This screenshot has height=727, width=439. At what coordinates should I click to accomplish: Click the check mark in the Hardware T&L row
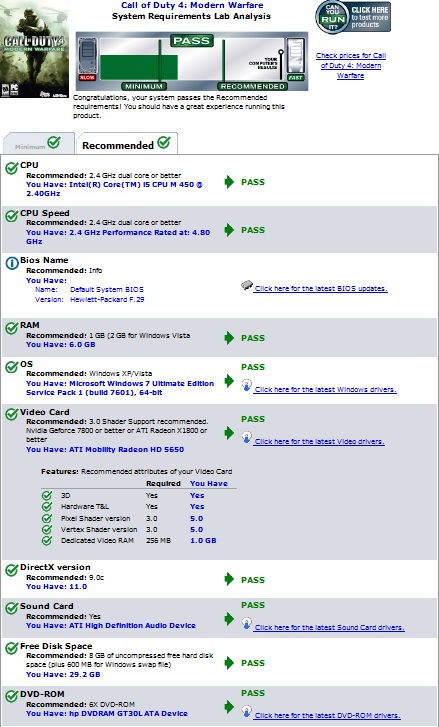click(x=47, y=506)
